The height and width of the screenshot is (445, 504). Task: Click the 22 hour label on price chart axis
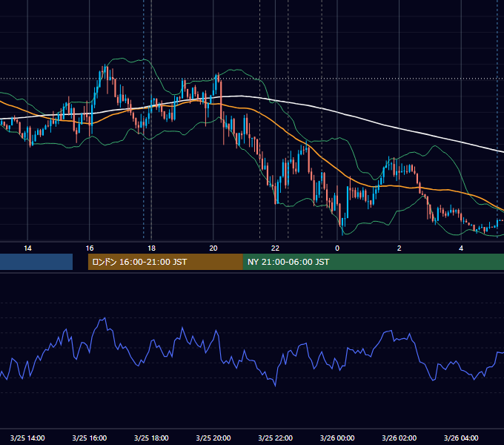click(x=275, y=248)
